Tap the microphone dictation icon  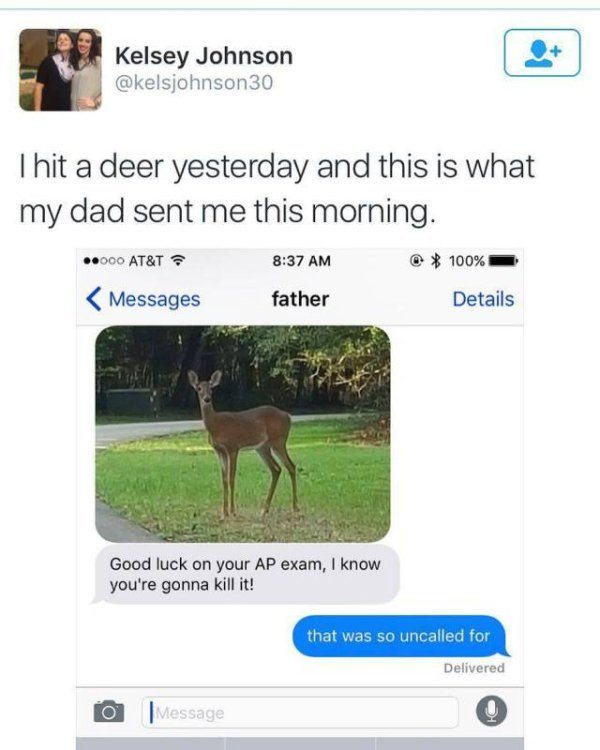491,711
